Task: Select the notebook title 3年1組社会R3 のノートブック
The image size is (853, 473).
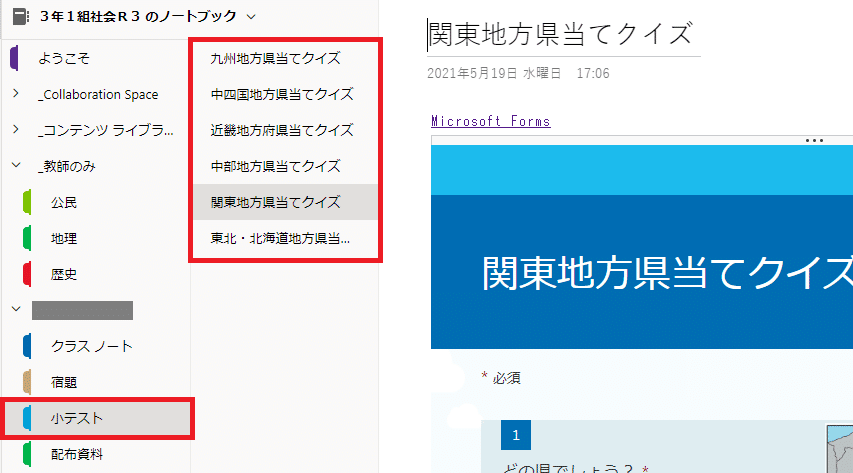Action: 138,16
